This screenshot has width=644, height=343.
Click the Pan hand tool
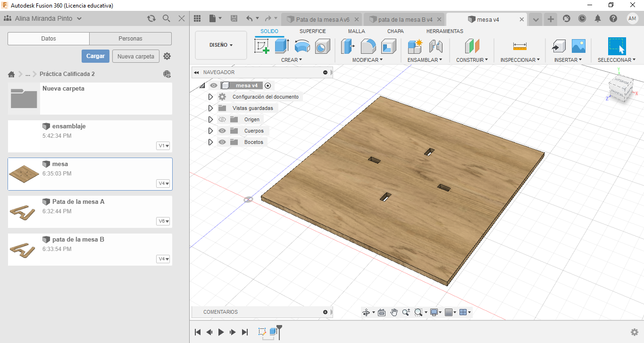[394, 312]
